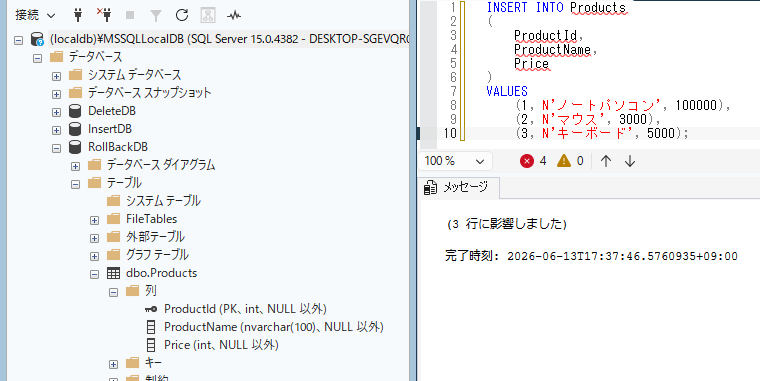Viewport: 760px width, 381px height.
Task: Select the (localdb)\MSSQLLocalDB server entry
Action: click(229, 39)
